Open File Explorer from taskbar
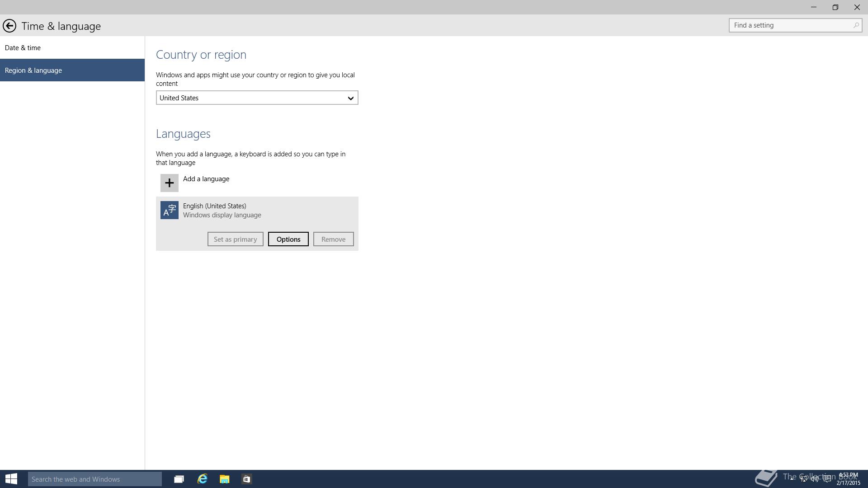 [x=224, y=479]
